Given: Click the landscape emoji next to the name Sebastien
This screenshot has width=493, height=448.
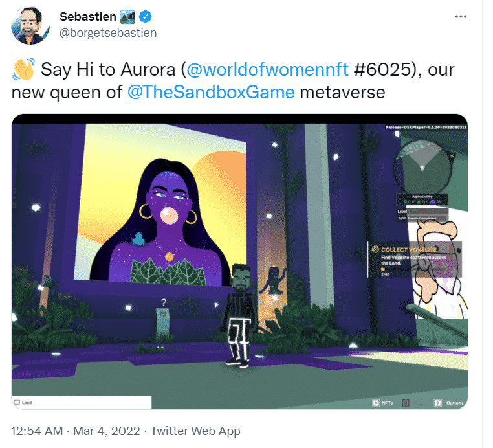Looking at the screenshot, I should point(127,17).
